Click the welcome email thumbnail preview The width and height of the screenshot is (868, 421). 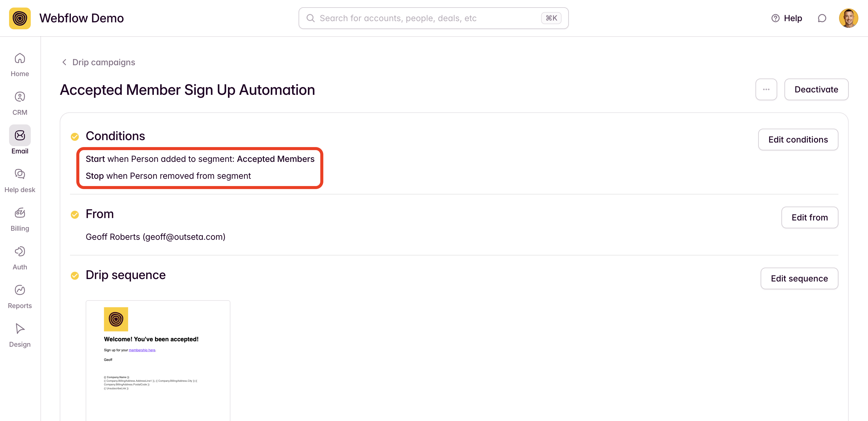pyautogui.click(x=158, y=360)
